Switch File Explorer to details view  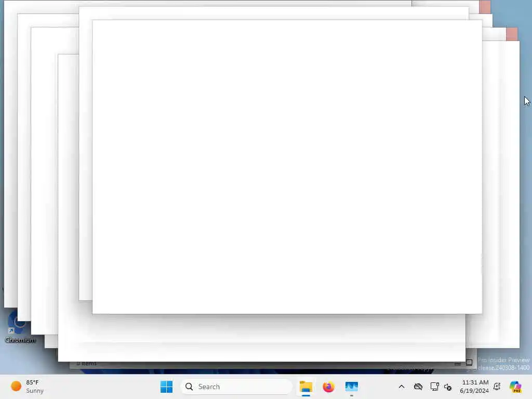coord(457,363)
